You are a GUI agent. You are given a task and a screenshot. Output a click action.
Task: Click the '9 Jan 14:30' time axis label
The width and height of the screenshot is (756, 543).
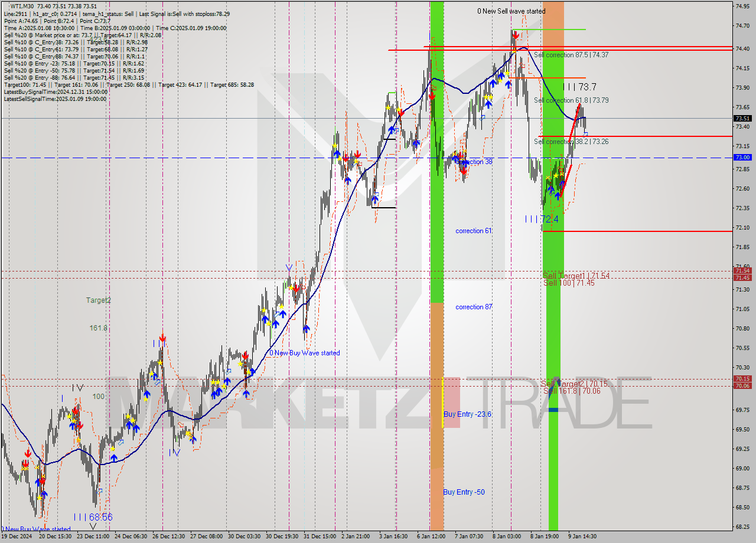tap(583, 537)
